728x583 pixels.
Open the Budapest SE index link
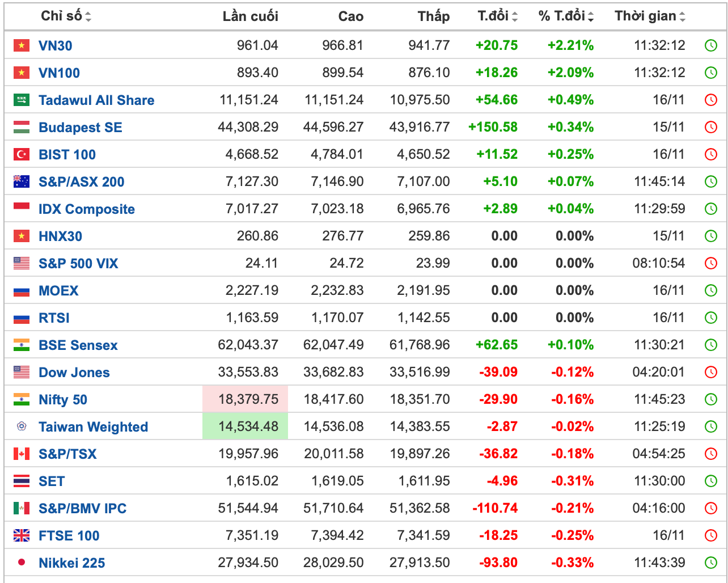81,128
